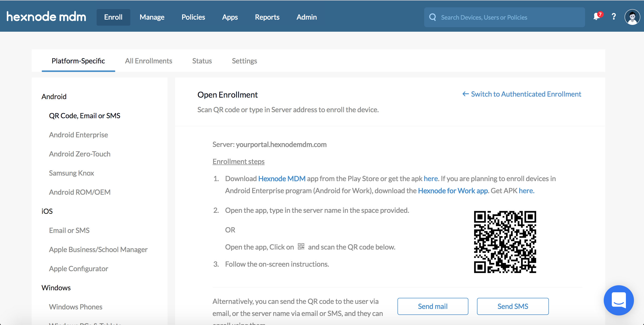Click the Enrollment steps underlined text

(x=238, y=161)
